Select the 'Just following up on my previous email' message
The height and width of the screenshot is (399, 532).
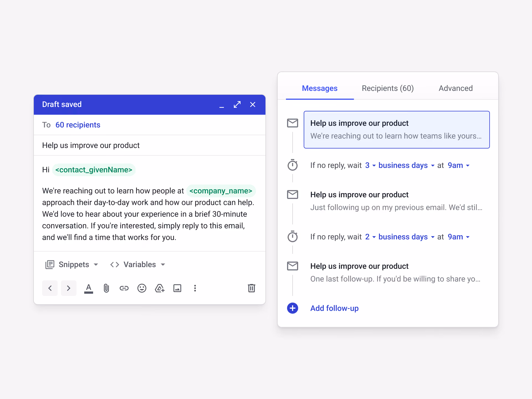397,201
